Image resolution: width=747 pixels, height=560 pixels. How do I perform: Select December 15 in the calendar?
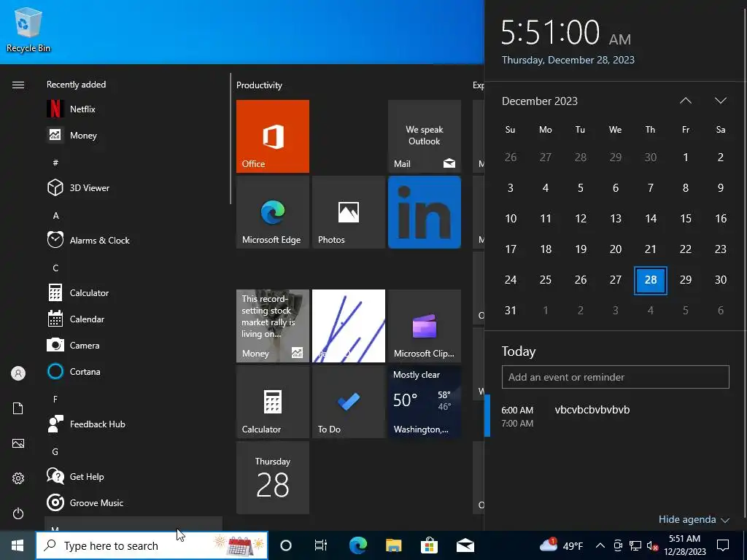pyautogui.click(x=686, y=218)
